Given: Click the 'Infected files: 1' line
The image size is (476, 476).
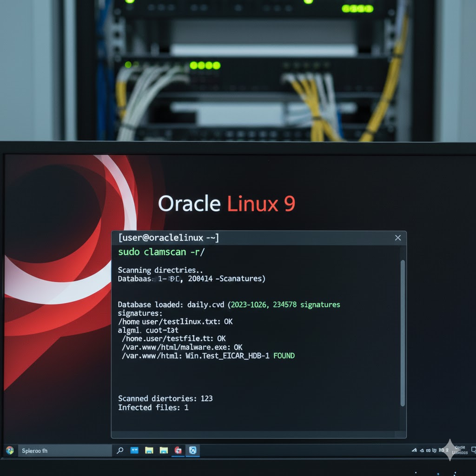Looking at the screenshot, I should (153, 407).
